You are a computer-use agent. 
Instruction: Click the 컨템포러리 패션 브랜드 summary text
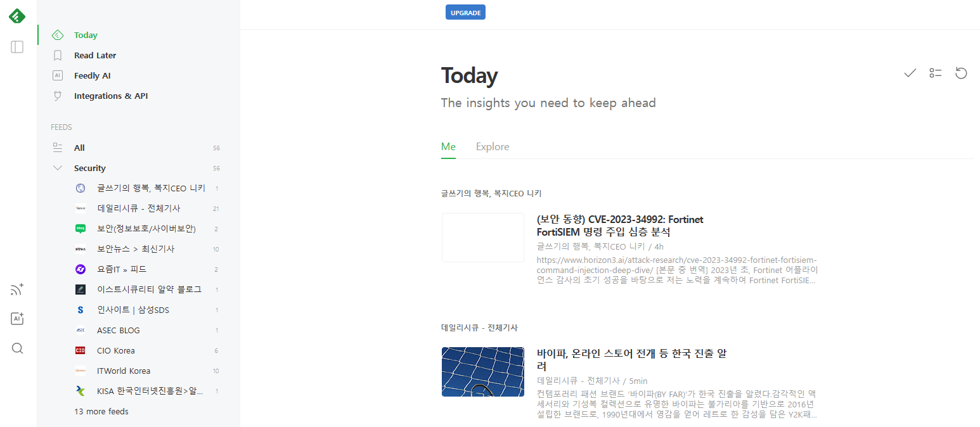(677, 404)
